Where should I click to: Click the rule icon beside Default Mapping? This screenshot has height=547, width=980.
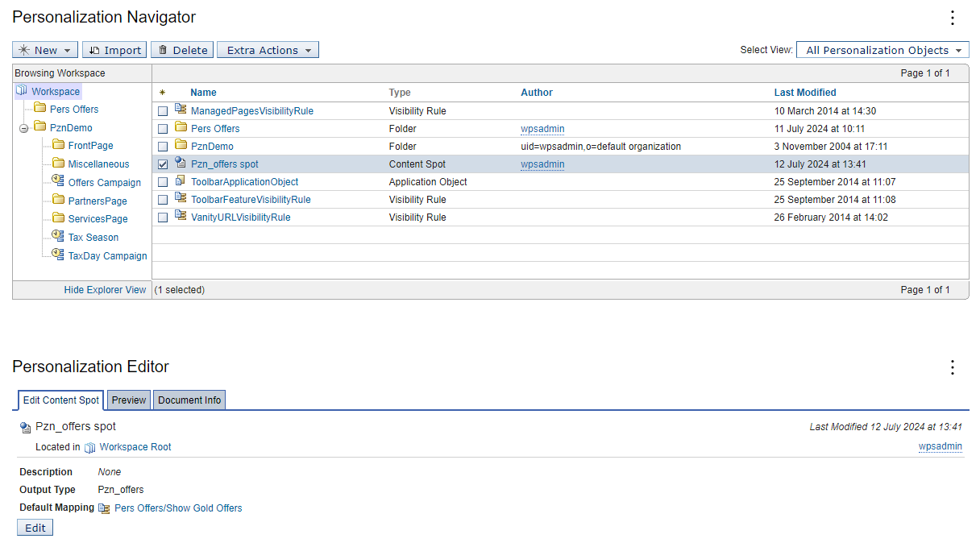(104, 508)
